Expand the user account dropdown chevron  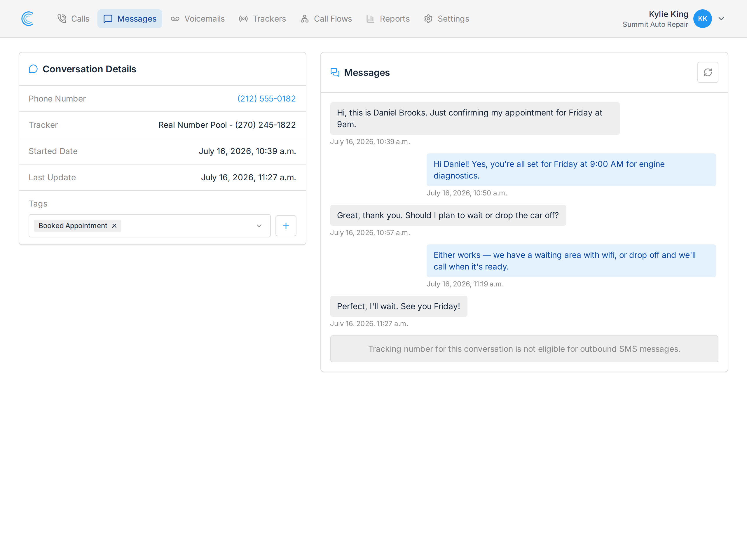[721, 19]
